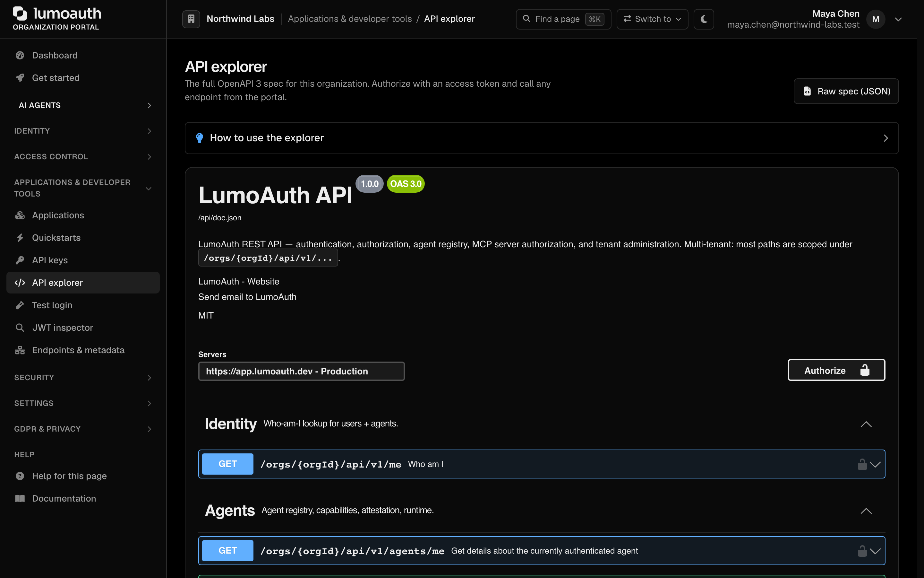Click the Get started rocket icon
This screenshot has height=578, width=924.
[x=20, y=78]
